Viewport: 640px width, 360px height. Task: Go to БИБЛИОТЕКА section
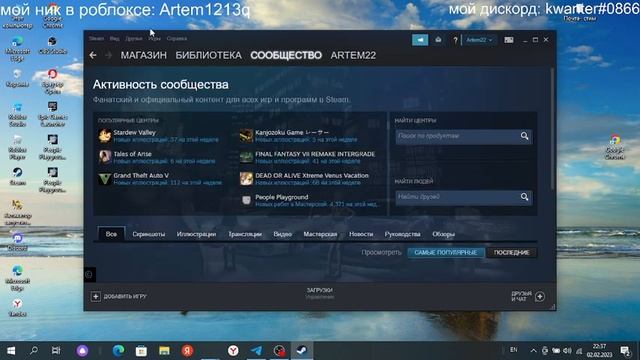click(209, 55)
